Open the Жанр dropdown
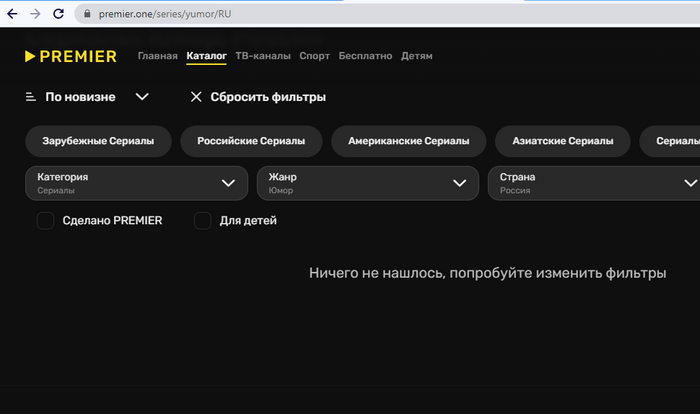The width and height of the screenshot is (700, 414). 367,183
